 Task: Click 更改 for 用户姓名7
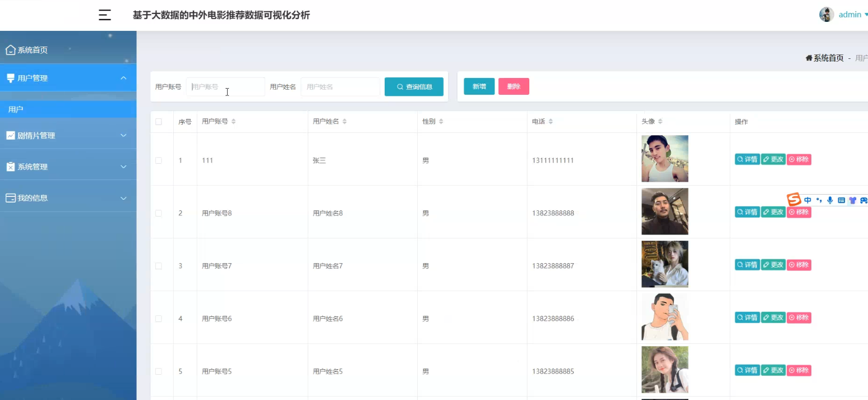[x=773, y=265]
